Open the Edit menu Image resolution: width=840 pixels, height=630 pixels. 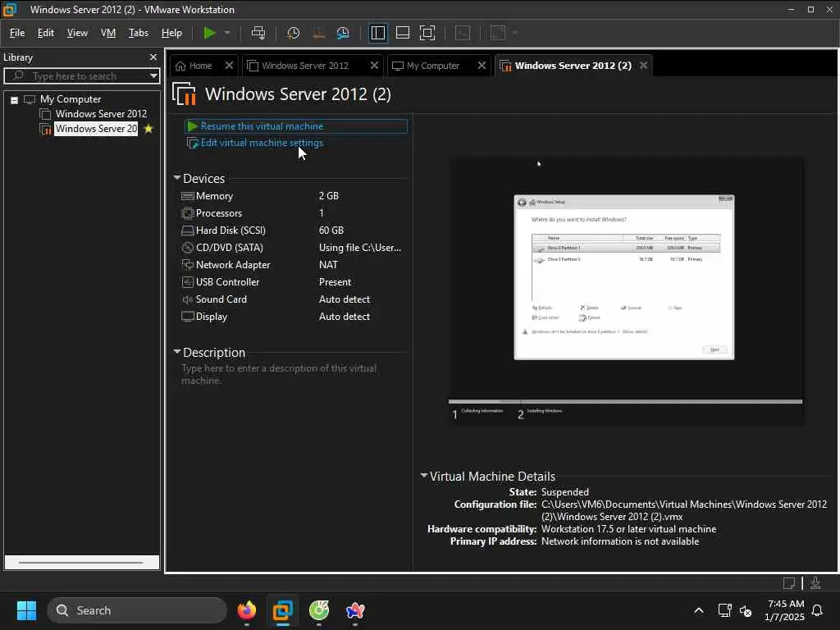[46, 33]
